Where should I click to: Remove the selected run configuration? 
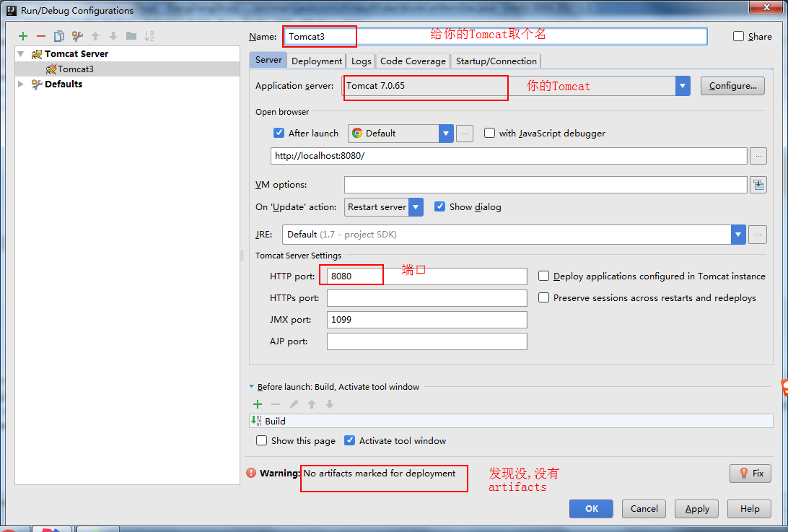click(x=41, y=35)
